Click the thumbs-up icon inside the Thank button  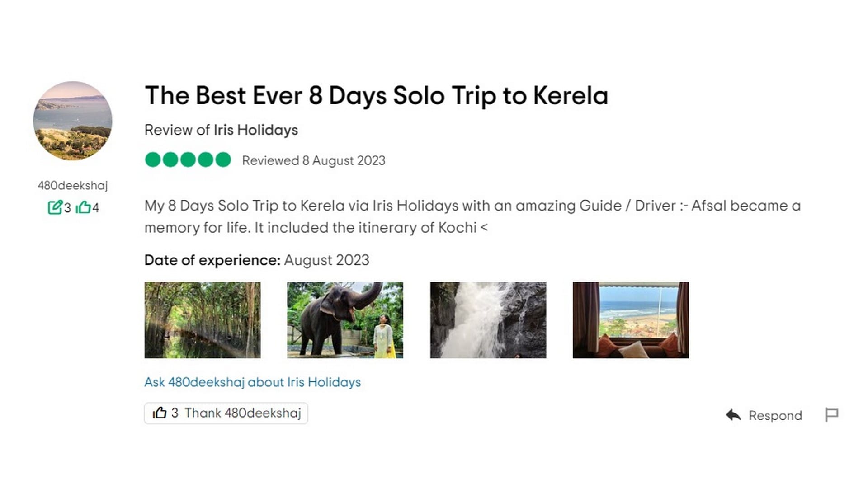(161, 413)
